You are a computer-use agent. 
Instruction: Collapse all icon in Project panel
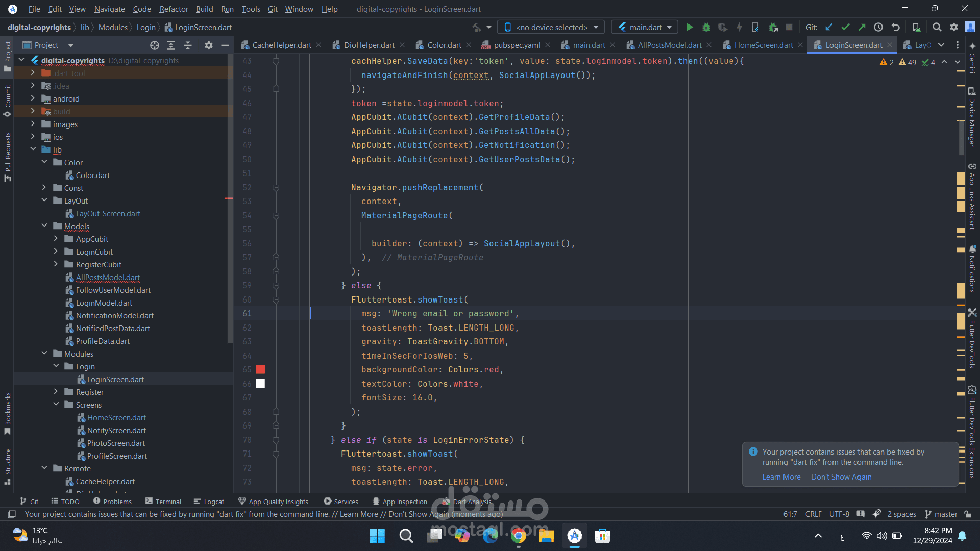pyautogui.click(x=188, y=45)
